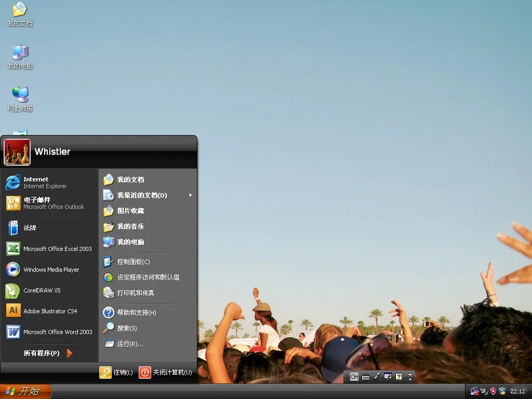Image resolution: width=532 pixels, height=399 pixels.
Task: Click the 设定程序访问和默认值 icon
Action: 109,277
